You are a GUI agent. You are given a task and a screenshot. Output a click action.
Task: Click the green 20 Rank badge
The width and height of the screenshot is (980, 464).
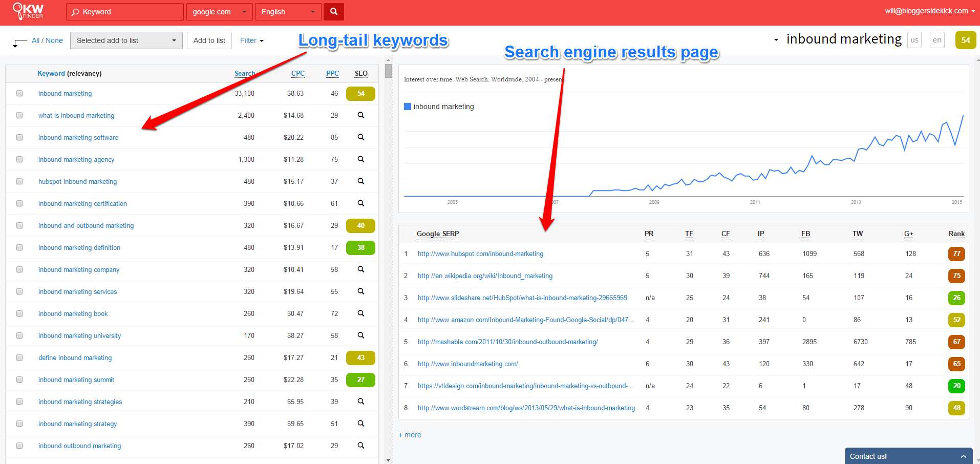coord(956,386)
